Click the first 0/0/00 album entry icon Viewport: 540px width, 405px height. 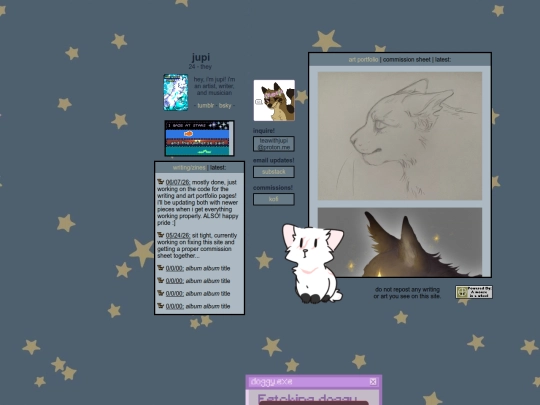pos(160,268)
